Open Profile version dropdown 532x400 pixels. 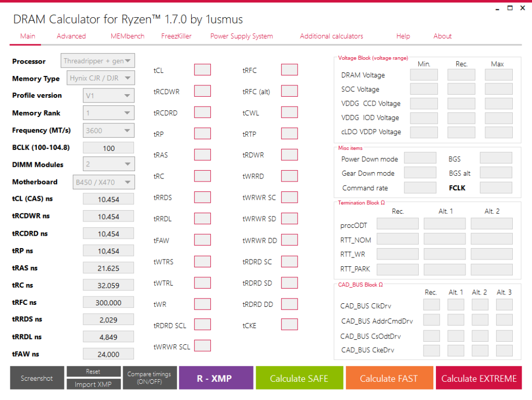coord(109,95)
